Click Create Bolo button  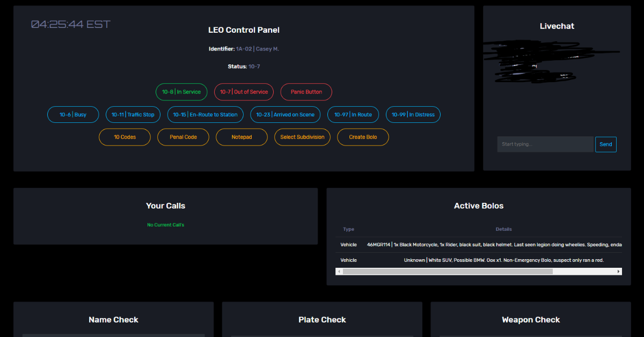pyautogui.click(x=363, y=137)
